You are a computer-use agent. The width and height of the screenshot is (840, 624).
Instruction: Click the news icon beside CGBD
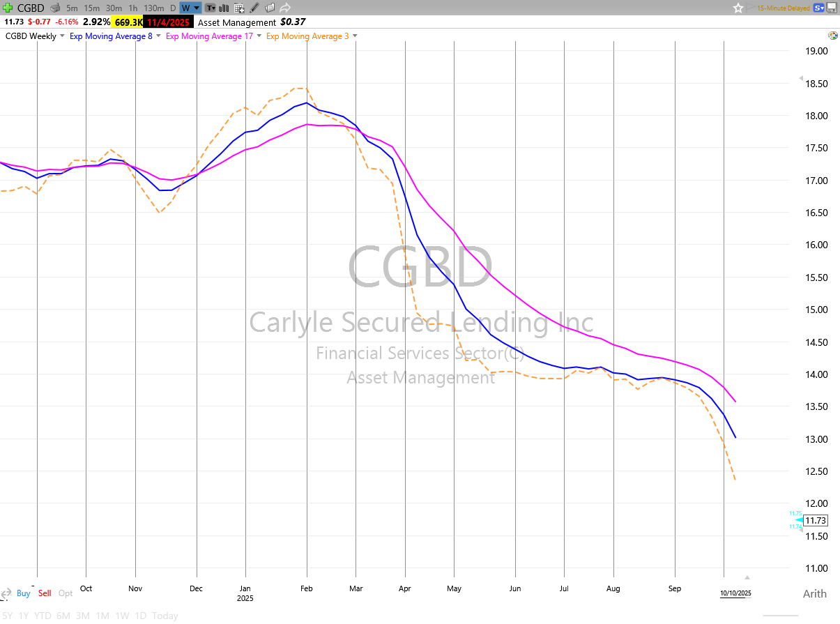tap(55, 8)
